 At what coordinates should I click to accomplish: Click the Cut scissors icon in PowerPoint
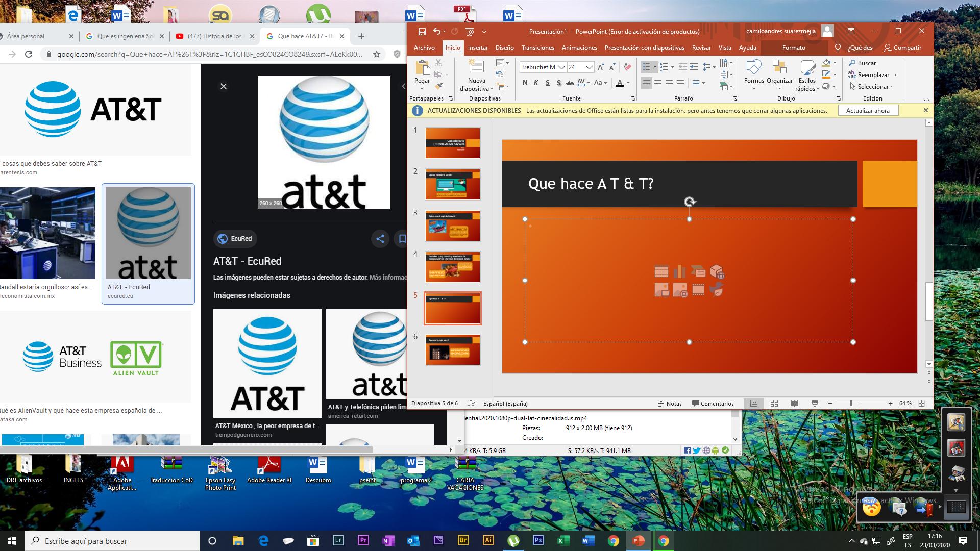[x=438, y=63]
